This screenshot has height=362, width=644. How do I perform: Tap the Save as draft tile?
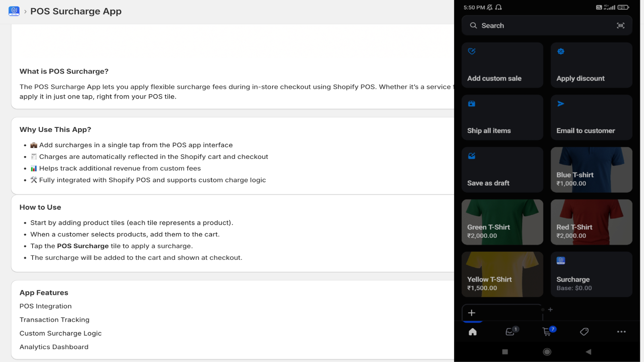pyautogui.click(x=502, y=169)
